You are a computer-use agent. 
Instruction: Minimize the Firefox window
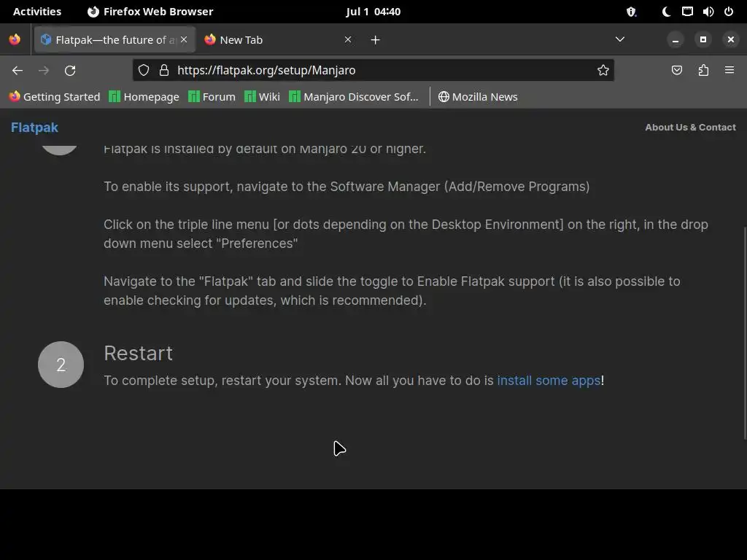click(675, 40)
